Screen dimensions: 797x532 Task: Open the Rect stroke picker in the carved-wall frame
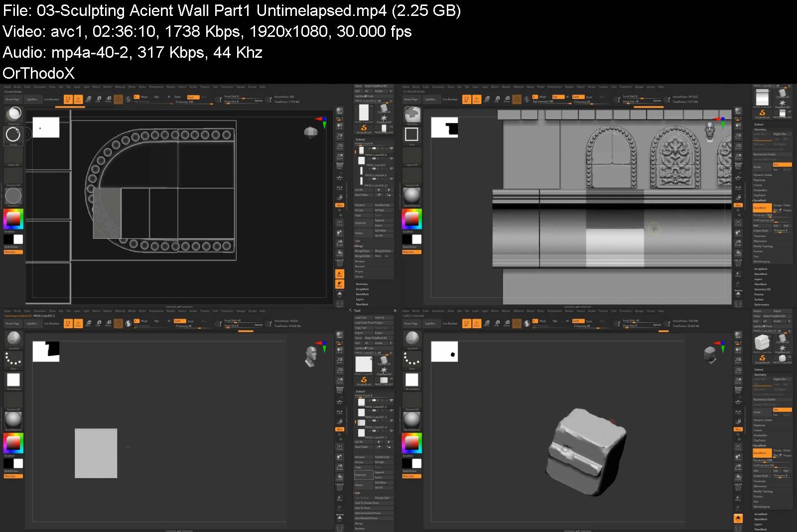click(412, 135)
